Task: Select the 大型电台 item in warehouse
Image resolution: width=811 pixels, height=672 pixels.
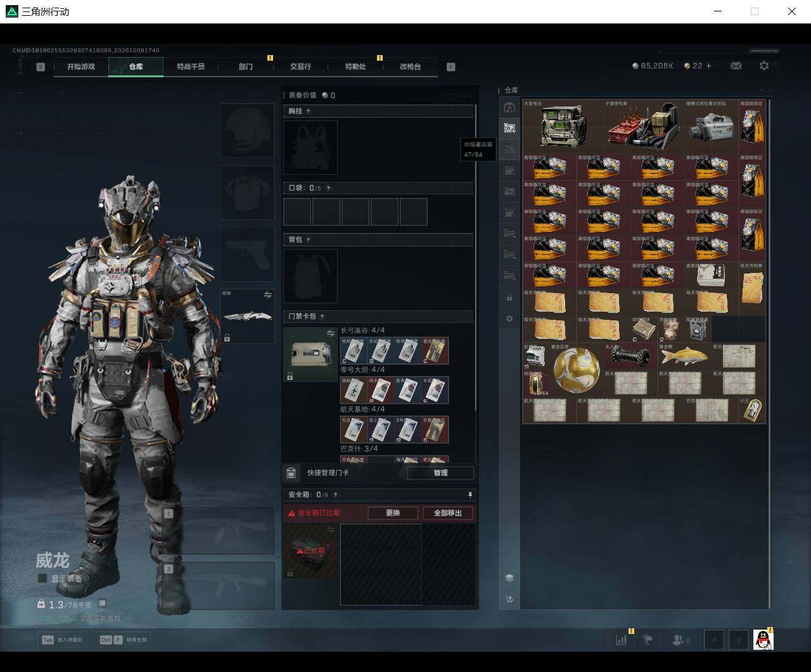Action: point(563,126)
